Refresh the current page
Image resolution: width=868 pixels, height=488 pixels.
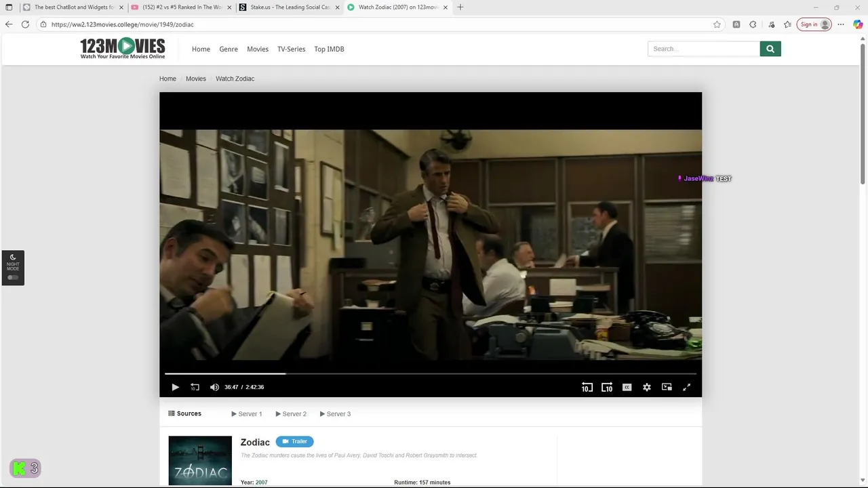point(25,24)
